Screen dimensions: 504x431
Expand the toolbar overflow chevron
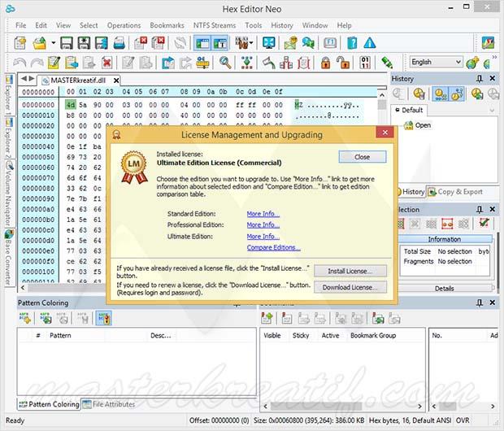494,57
